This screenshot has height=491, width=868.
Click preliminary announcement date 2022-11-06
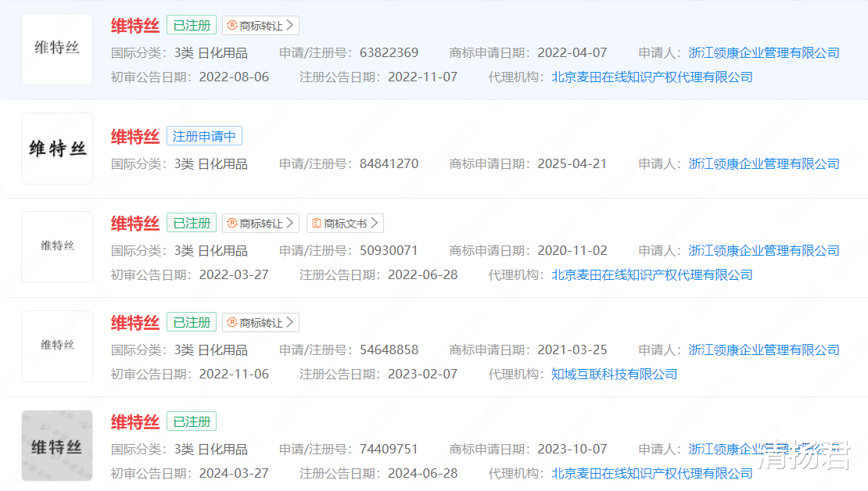pyautogui.click(x=234, y=375)
